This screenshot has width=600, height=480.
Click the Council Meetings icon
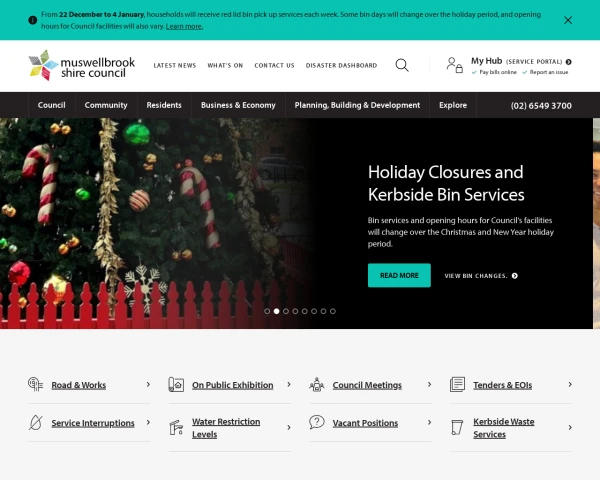pyautogui.click(x=316, y=384)
